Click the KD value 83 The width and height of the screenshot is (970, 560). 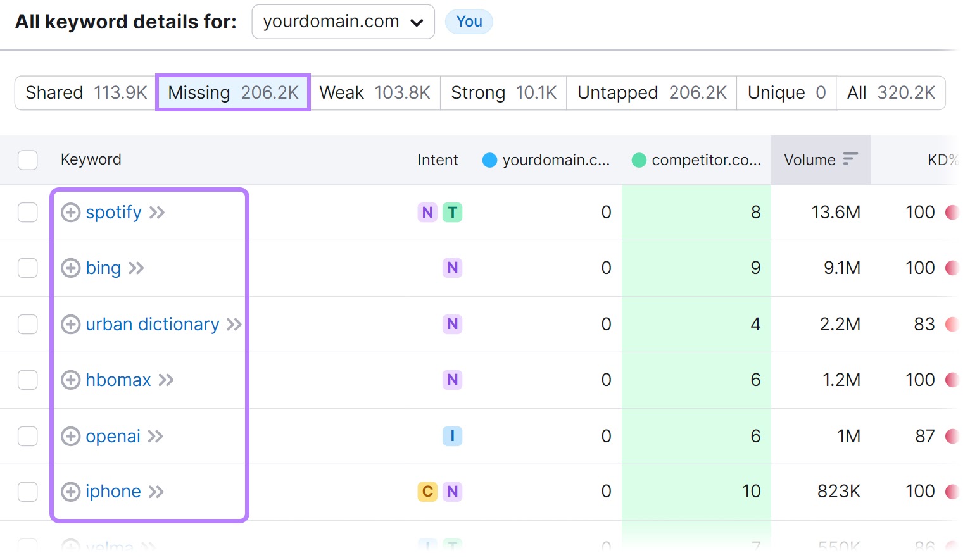[924, 325]
